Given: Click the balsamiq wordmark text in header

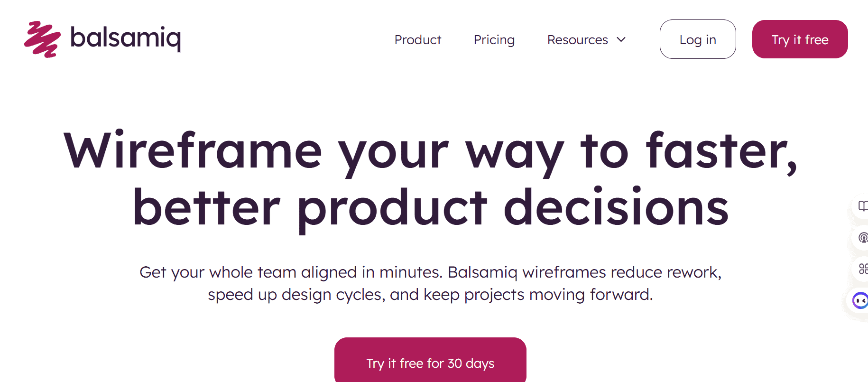Looking at the screenshot, I should click(126, 38).
